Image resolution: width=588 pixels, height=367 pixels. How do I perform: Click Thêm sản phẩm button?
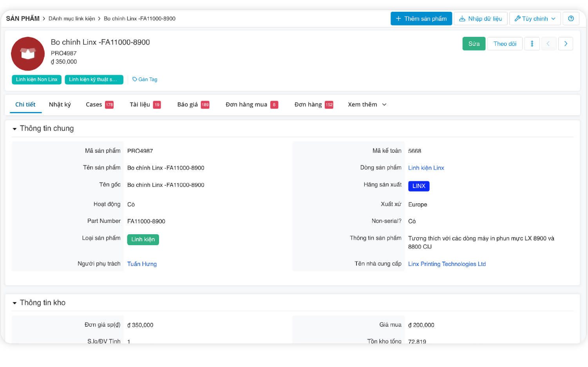point(421,18)
